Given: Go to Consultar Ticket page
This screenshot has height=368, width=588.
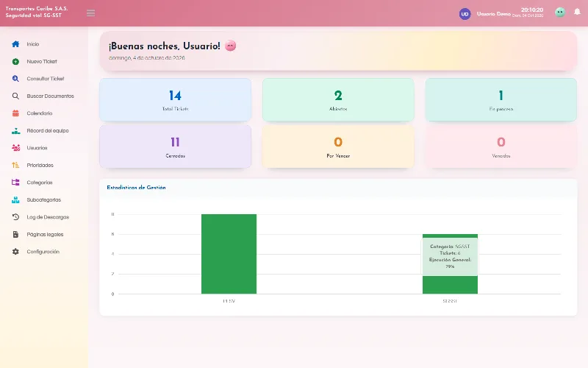Looking at the screenshot, I should [44, 79].
